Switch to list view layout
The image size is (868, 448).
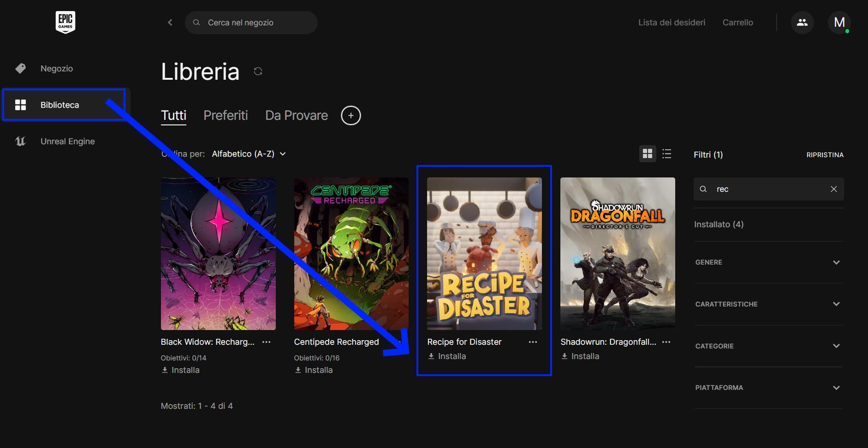(x=666, y=153)
